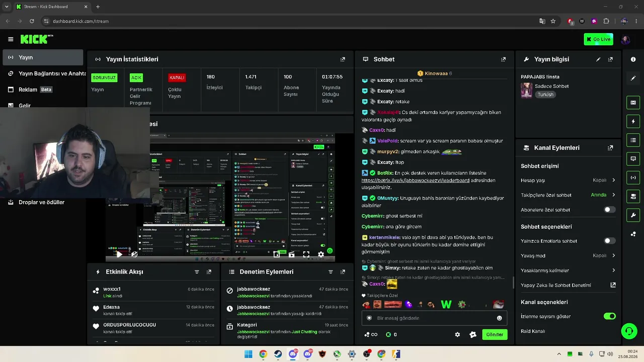Open Gelir in sidebar
The image size is (644, 362).
click(43, 105)
